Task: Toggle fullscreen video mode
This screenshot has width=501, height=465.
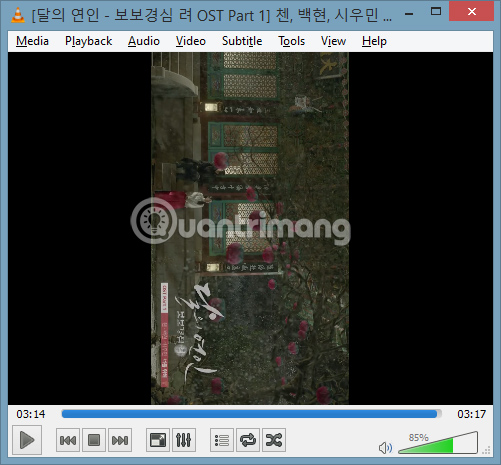Action: pyautogui.click(x=158, y=440)
